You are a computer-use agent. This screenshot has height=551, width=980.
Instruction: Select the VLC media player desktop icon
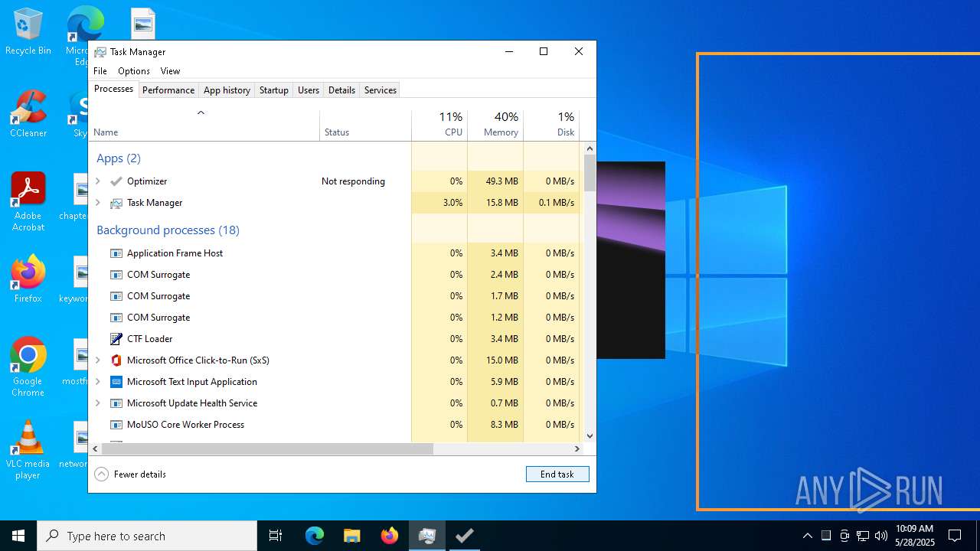click(28, 450)
